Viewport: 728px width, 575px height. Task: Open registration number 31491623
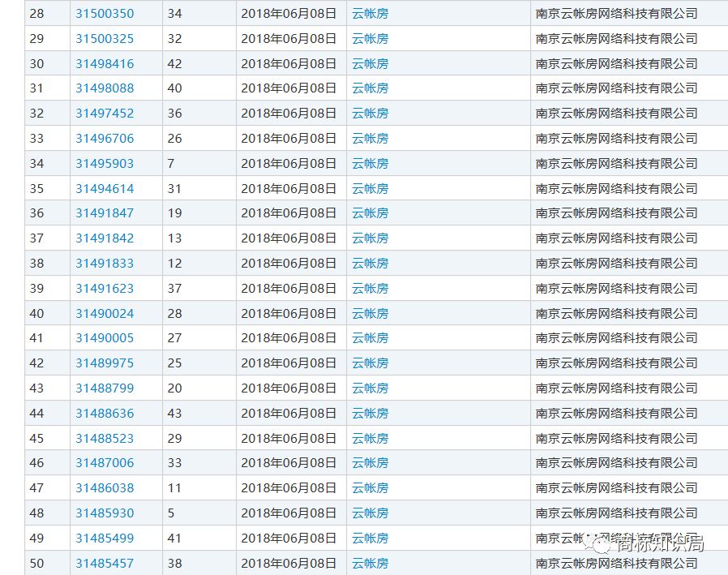[x=105, y=289]
